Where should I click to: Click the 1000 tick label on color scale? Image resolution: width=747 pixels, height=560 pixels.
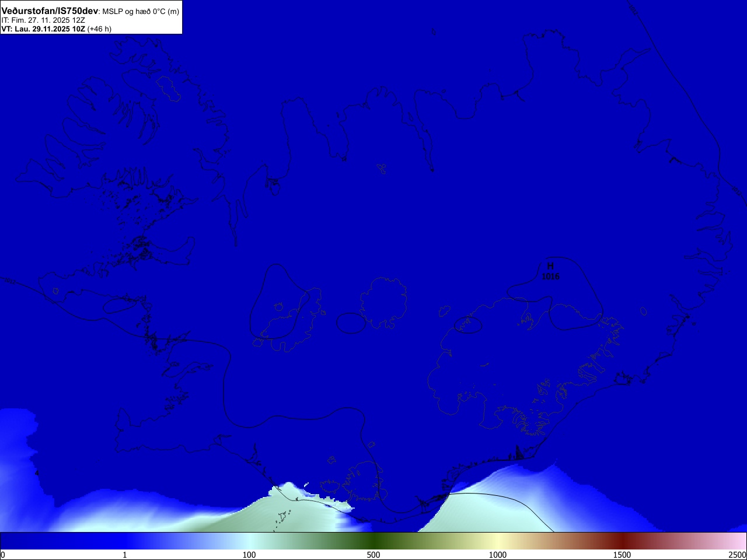498,555
